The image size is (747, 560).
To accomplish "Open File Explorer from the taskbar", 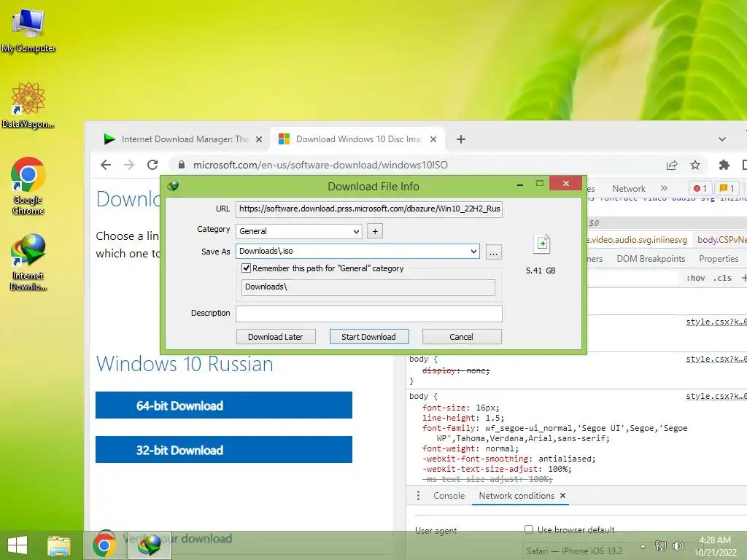I will (x=59, y=545).
